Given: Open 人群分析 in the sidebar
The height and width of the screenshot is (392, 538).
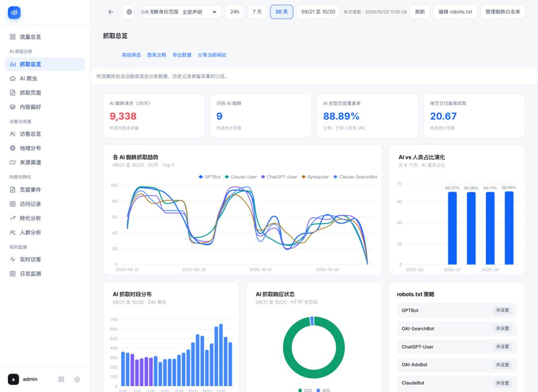Looking at the screenshot, I should (45, 233).
